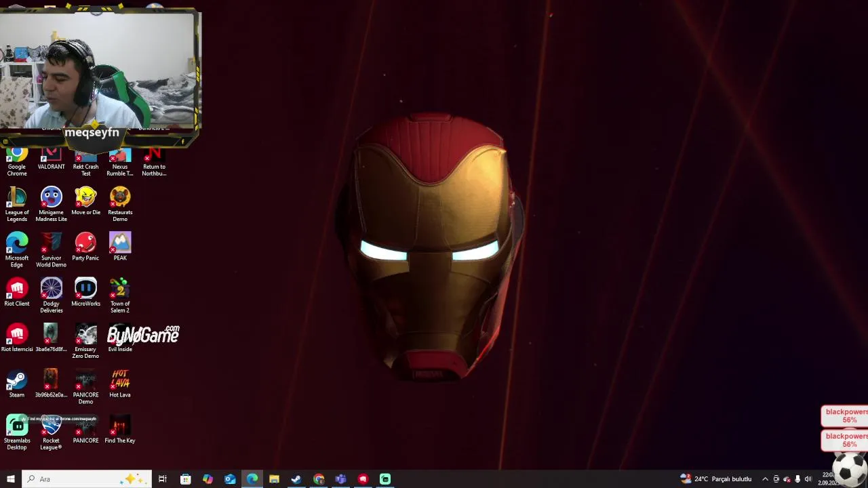Open Copilot from the taskbar
The width and height of the screenshot is (868, 488).
point(208,479)
